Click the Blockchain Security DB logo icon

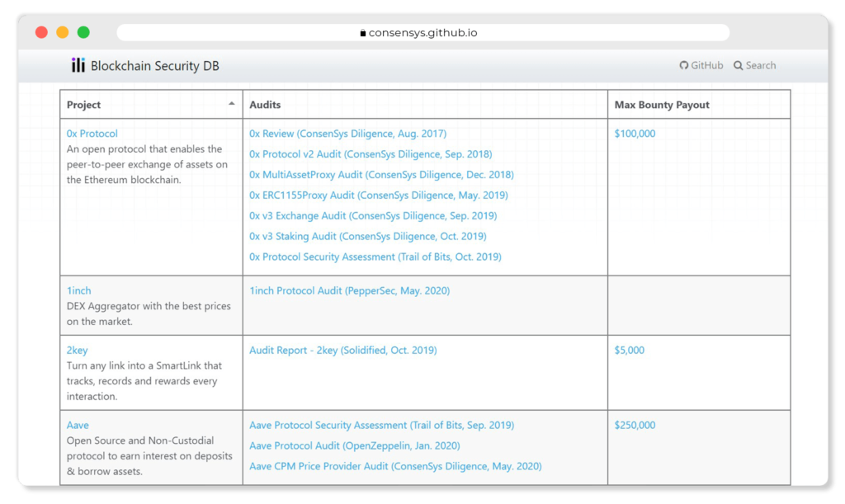78,65
